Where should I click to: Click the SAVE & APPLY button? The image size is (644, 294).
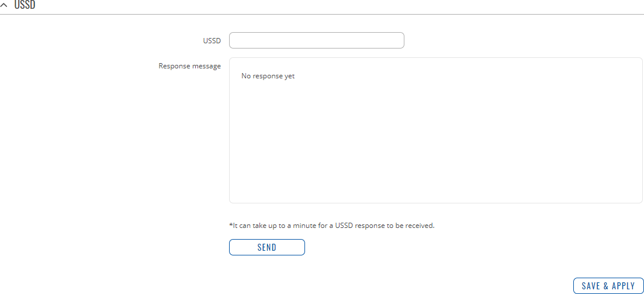point(608,286)
